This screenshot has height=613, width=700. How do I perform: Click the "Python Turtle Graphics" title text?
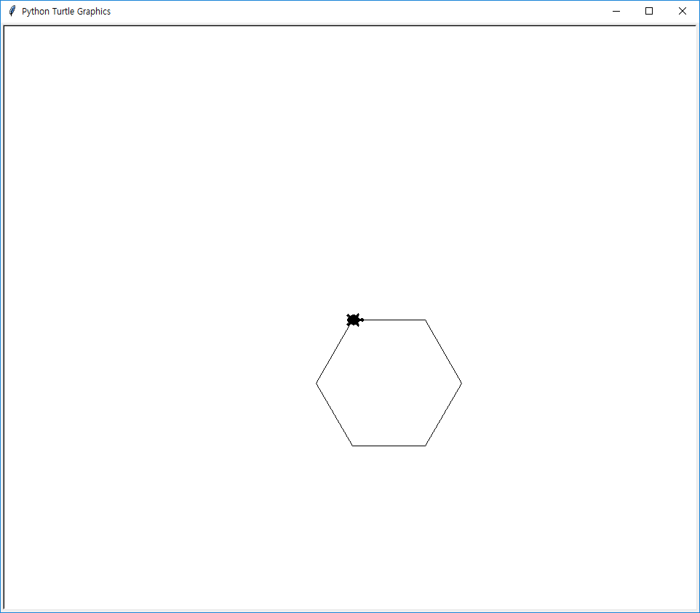point(66,12)
